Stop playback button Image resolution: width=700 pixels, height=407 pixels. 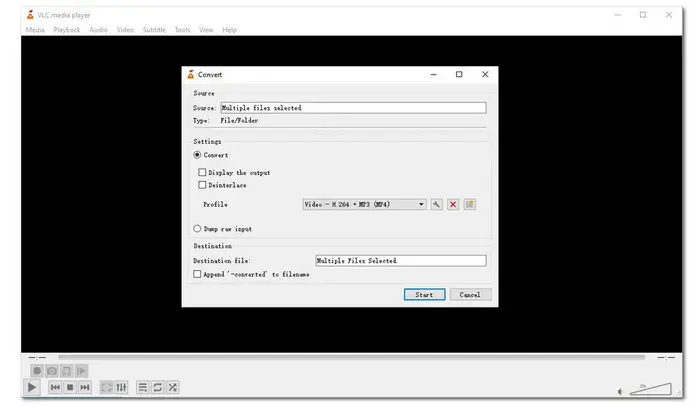[x=70, y=387]
